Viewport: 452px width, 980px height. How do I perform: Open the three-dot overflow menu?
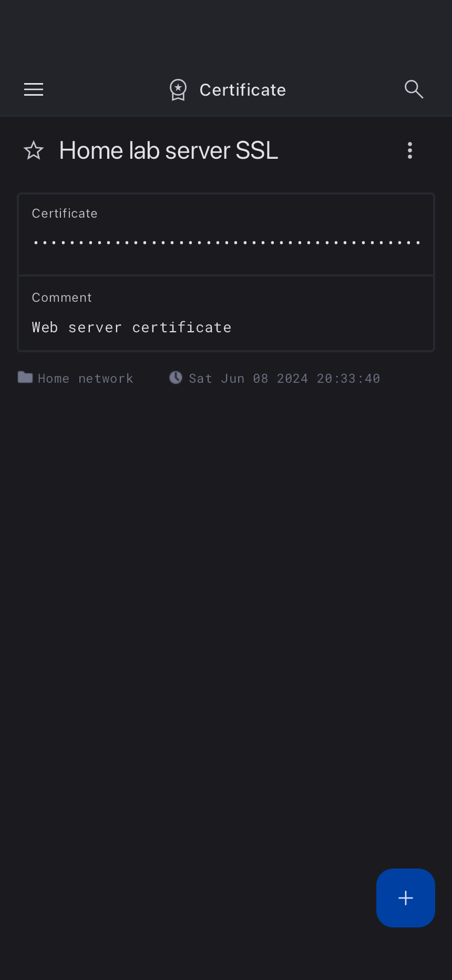[410, 150]
